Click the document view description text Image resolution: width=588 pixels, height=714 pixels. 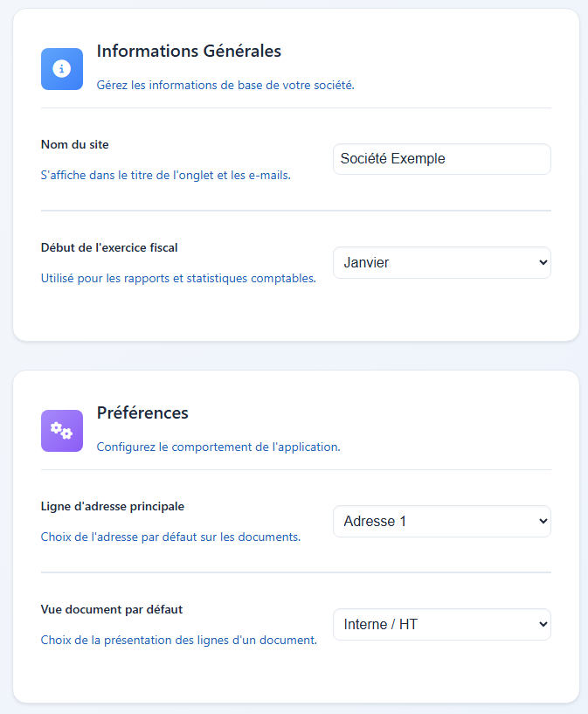coord(178,640)
